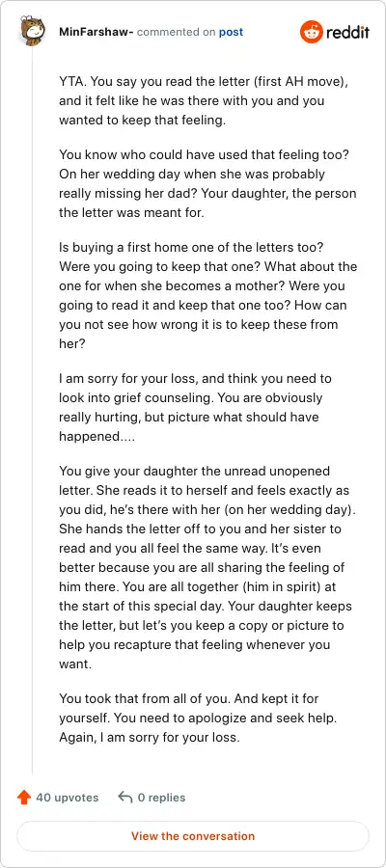The image size is (386, 868).
Task: Click the line 'the letter was meant for.'
Action: click(131, 212)
